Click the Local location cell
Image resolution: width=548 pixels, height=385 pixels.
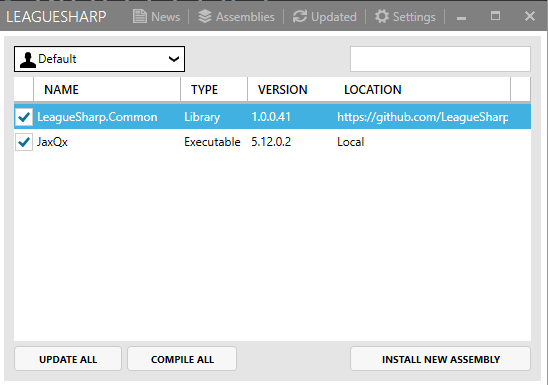tap(351, 142)
